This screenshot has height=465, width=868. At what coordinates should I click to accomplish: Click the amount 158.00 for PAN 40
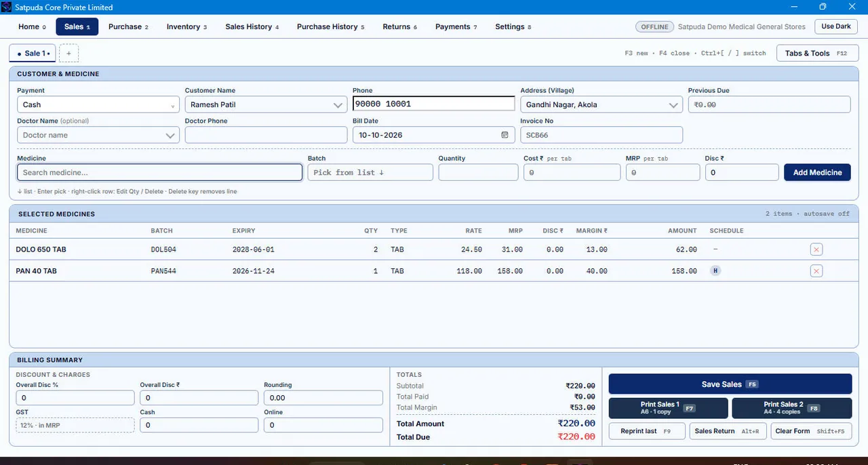[x=683, y=271]
